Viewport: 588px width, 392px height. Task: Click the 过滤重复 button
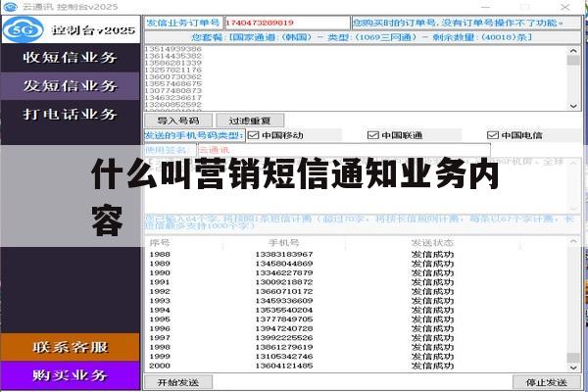pyautogui.click(x=250, y=121)
